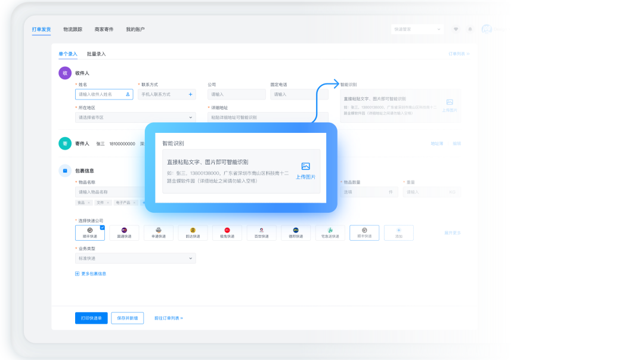Open the 所在地区 region dropdown
Viewport: 644px width, 360px height.
pos(135,117)
